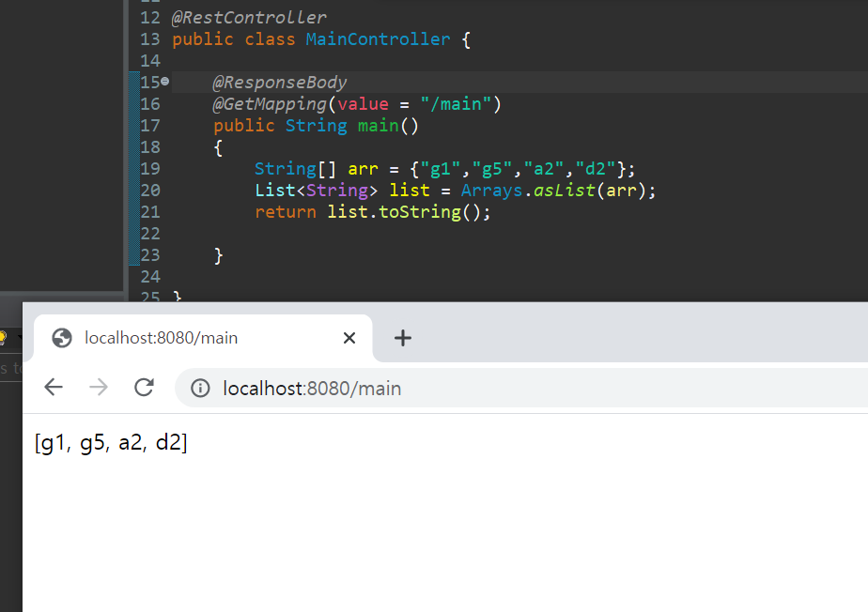The height and width of the screenshot is (612, 868).
Task: Click the main method name in line 17
Action: 378,126
